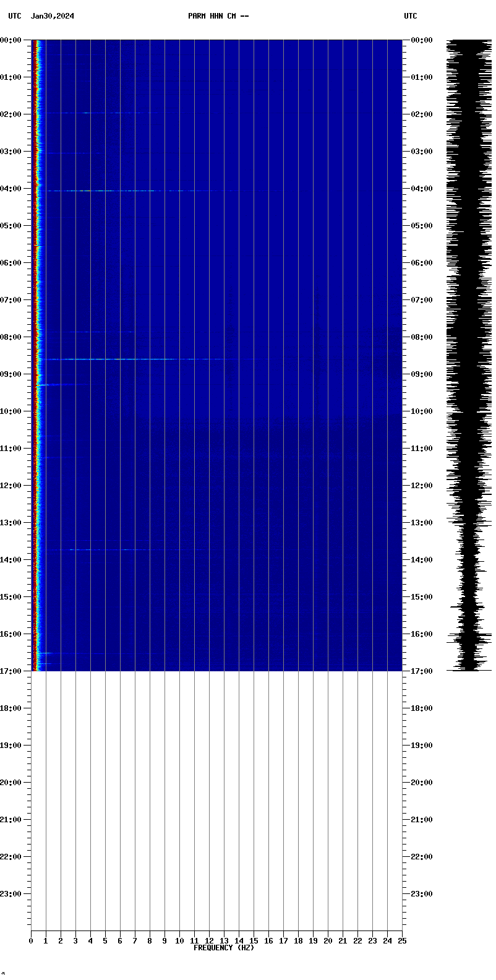Click the 13:00 marker on the right time axis
The height and width of the screenshot is (980, 496).
click(421, 523)
